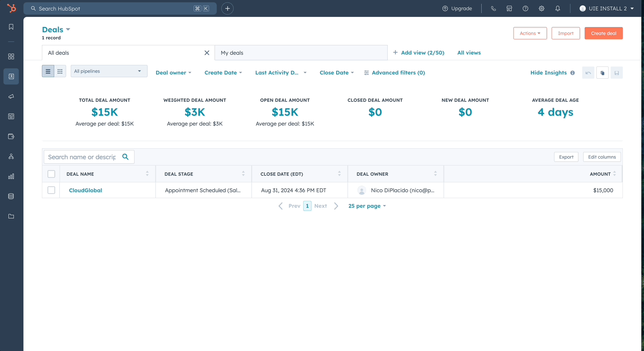Open the Actions dropdown button
Viewport: 644px width, 351px height.
pos(530,33)
